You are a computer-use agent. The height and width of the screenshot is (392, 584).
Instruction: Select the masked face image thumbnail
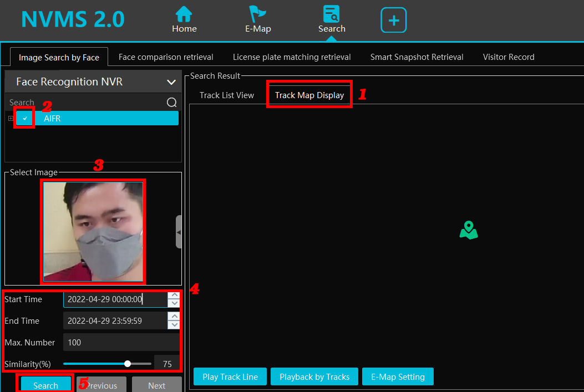pyautogui.click(x=93, y=231)
